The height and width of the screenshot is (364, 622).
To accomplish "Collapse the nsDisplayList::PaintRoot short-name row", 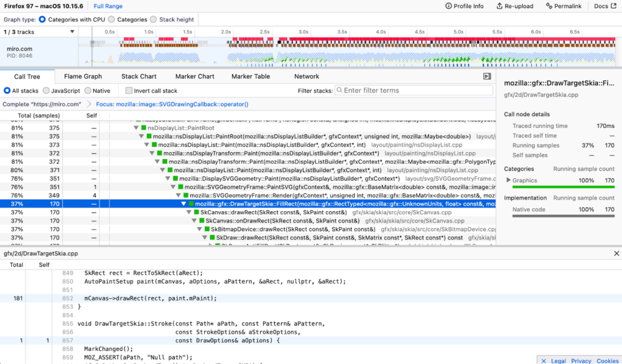I will (x=136, y=128).
